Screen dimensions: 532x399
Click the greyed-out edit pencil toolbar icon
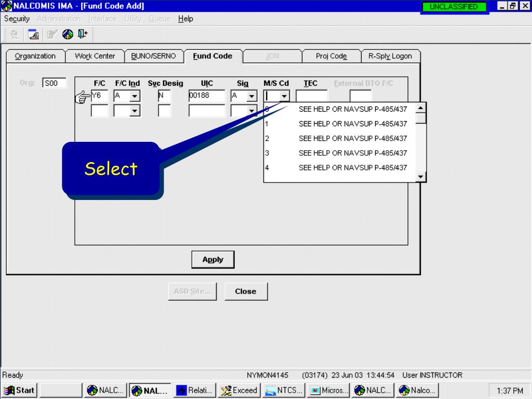(52, 34)
